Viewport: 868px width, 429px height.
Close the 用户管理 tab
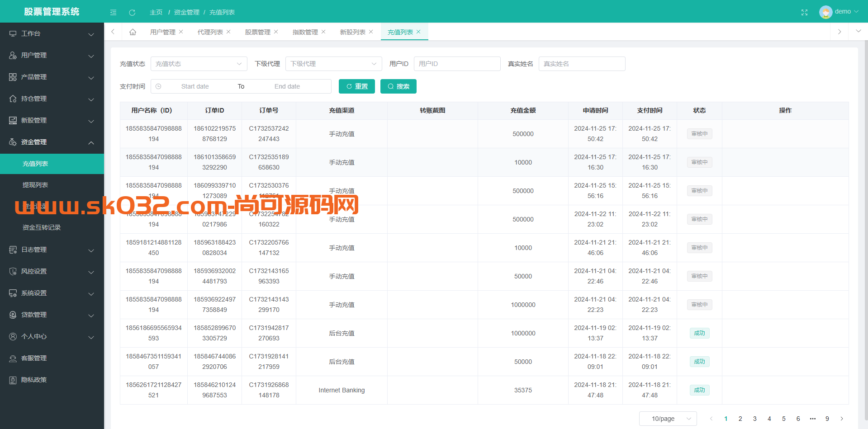(181, 32)
